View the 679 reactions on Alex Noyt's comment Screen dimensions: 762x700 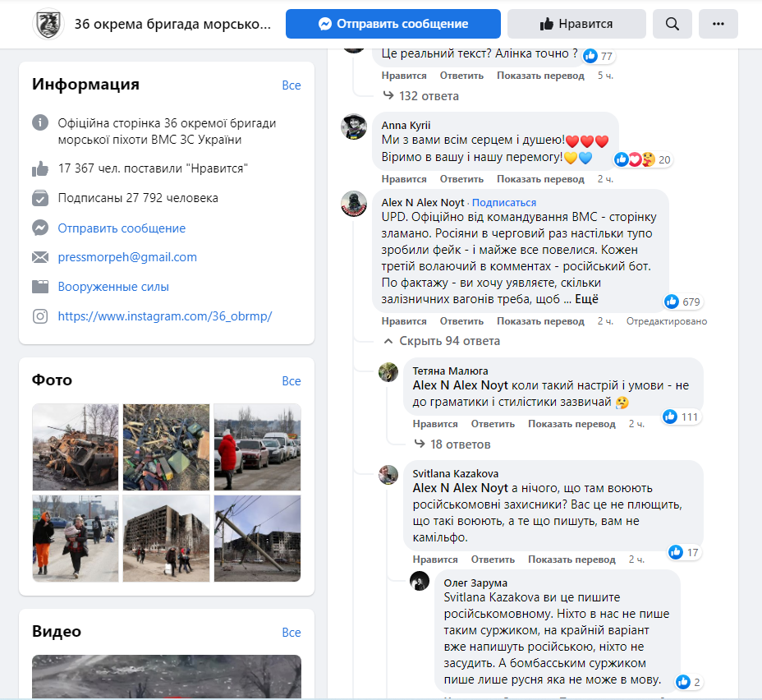(683, 302)
